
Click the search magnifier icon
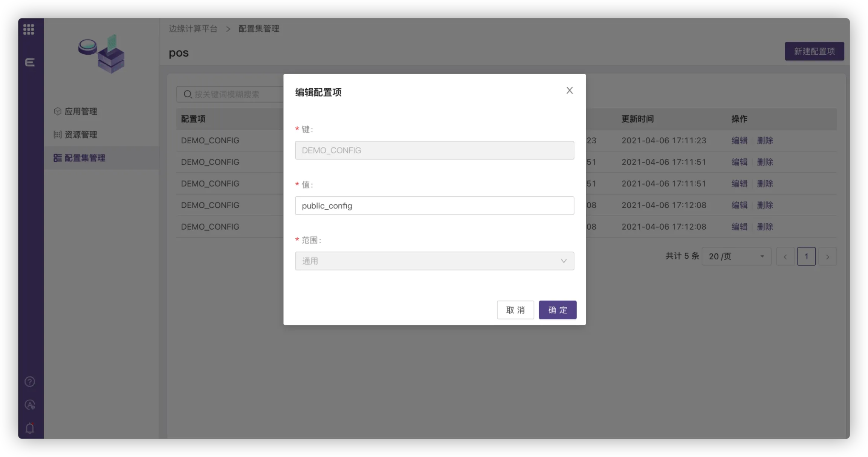188,94
